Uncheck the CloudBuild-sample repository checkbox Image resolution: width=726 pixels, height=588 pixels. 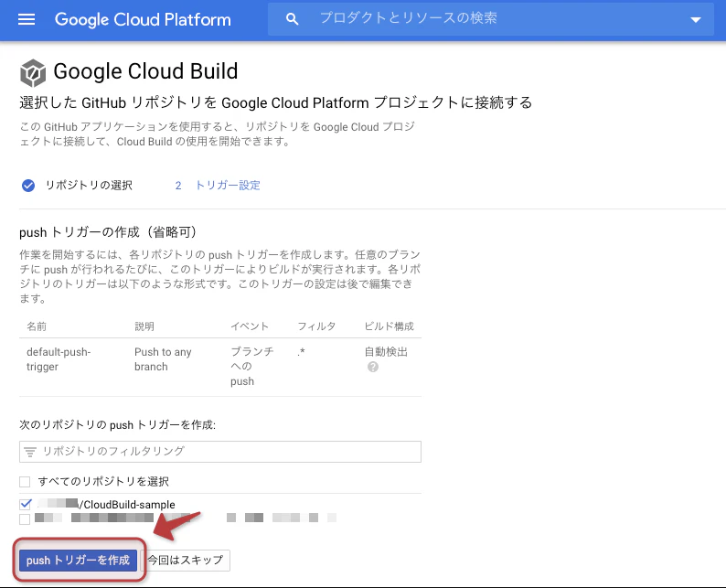pos(25,504)
